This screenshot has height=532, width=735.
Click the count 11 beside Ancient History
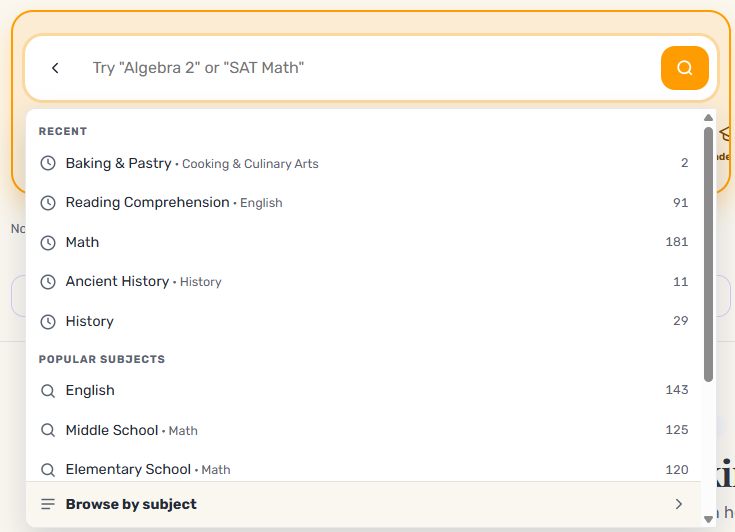coord(681,282)
